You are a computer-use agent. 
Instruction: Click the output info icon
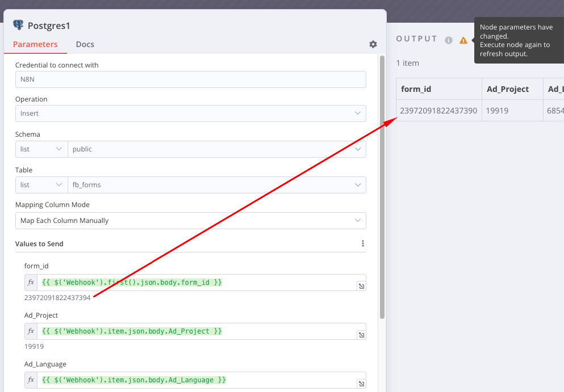448,40
